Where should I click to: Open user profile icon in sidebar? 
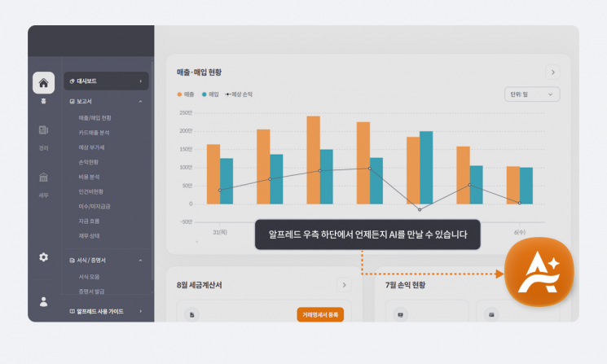[x=43, y=302]
